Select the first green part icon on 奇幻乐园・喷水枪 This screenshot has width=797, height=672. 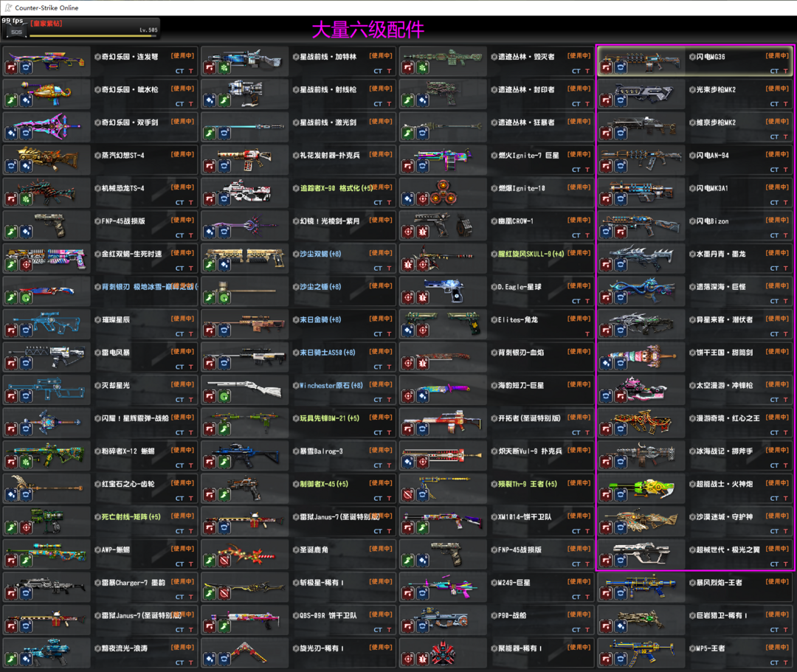12,100
